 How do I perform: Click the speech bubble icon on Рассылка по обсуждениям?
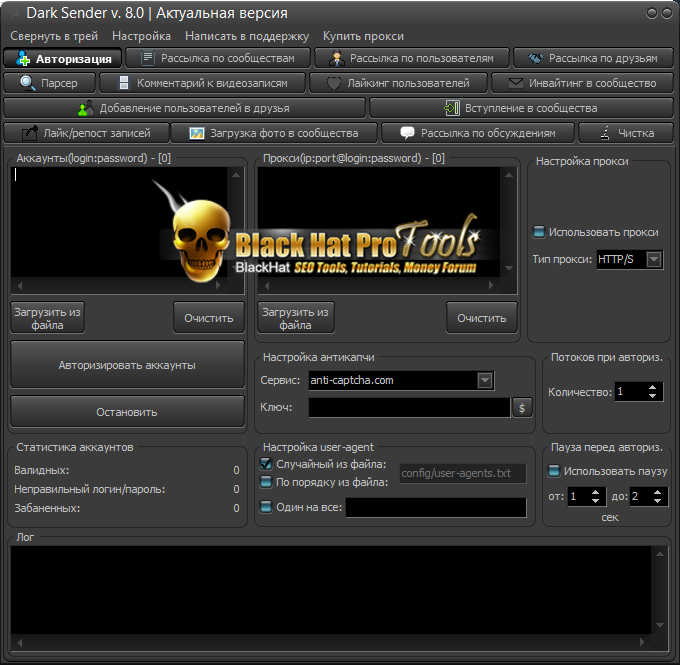click(x=407, y=133)
